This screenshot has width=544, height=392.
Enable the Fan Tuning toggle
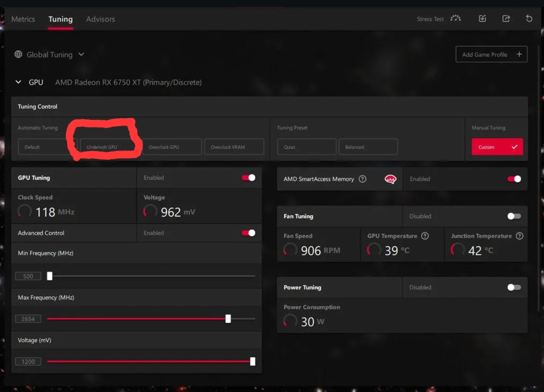(514, 216)
